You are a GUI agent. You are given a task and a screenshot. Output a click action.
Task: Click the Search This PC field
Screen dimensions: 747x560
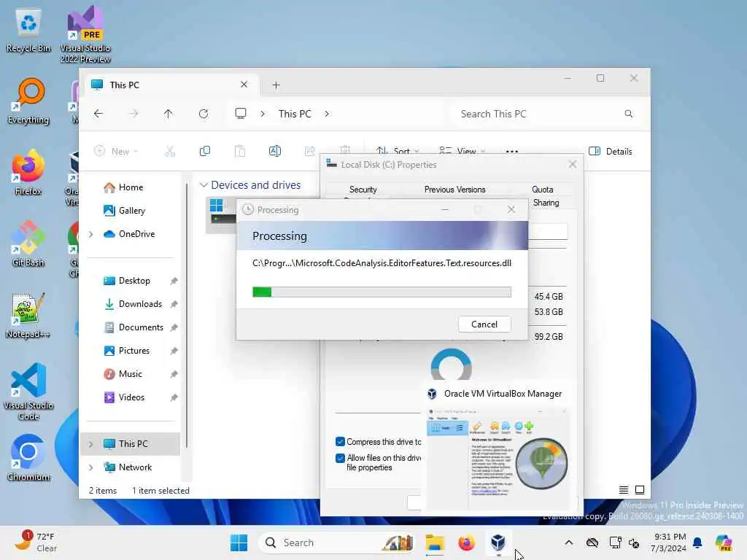pyautogui.click(x=546, y=114)
